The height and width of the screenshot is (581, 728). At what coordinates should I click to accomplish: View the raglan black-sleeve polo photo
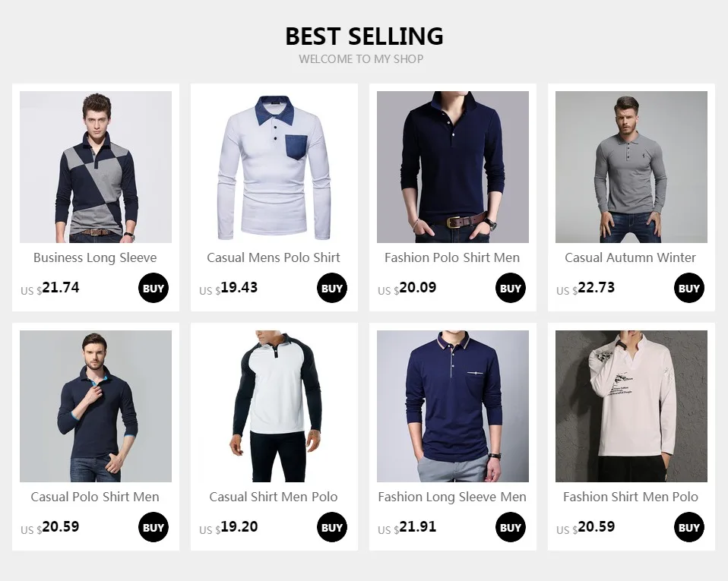tap(274, 406)
